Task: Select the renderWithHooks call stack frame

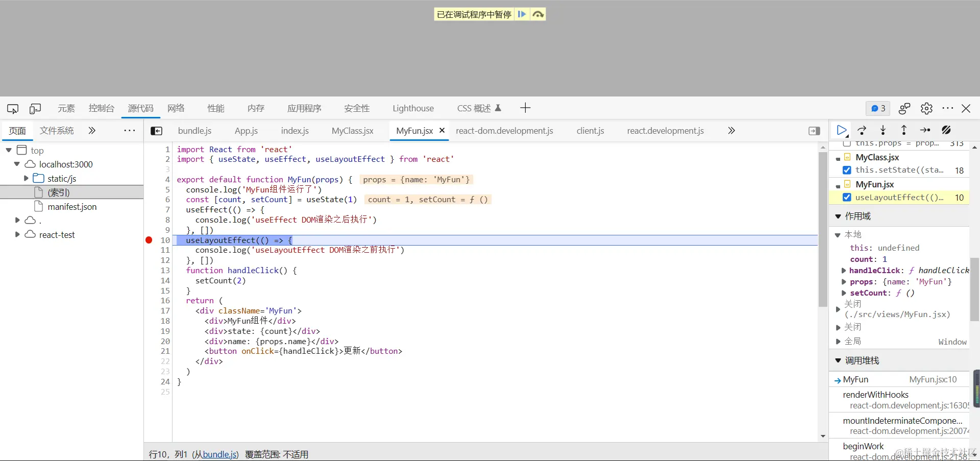Action: (899, 400)
